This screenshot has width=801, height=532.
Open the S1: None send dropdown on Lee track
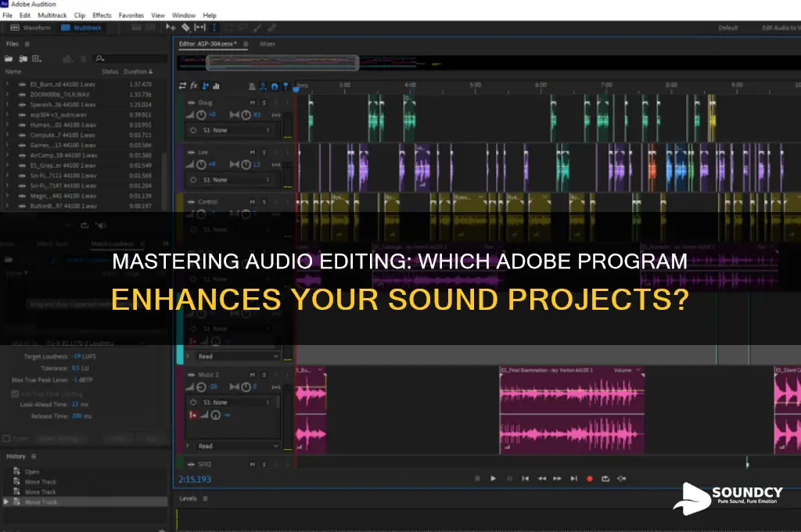tap(233, 180)
